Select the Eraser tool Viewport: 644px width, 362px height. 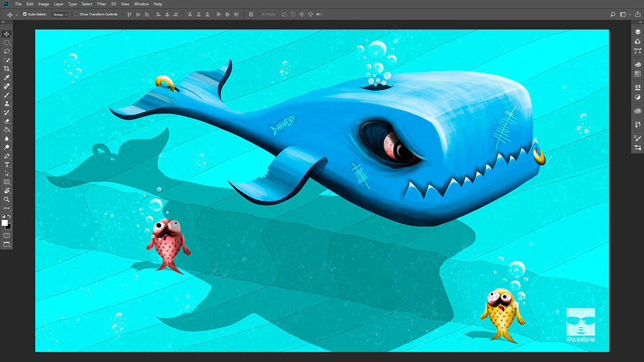pyautogui.click(x=6, y=121)
